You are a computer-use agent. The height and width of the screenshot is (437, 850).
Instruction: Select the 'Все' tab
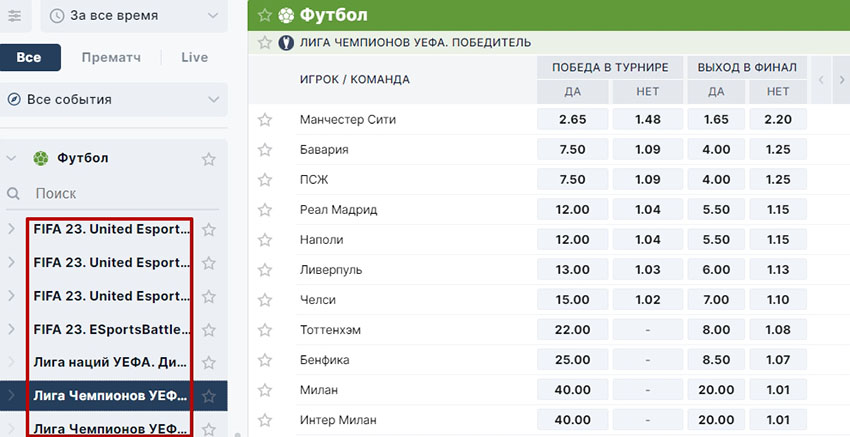tap(29, 57)
